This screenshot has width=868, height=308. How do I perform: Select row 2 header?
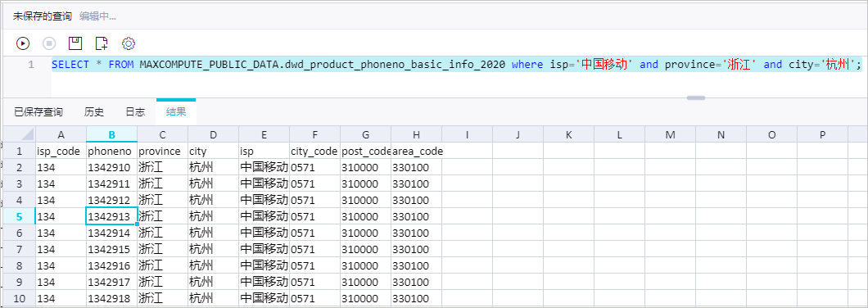click(20, 167)
